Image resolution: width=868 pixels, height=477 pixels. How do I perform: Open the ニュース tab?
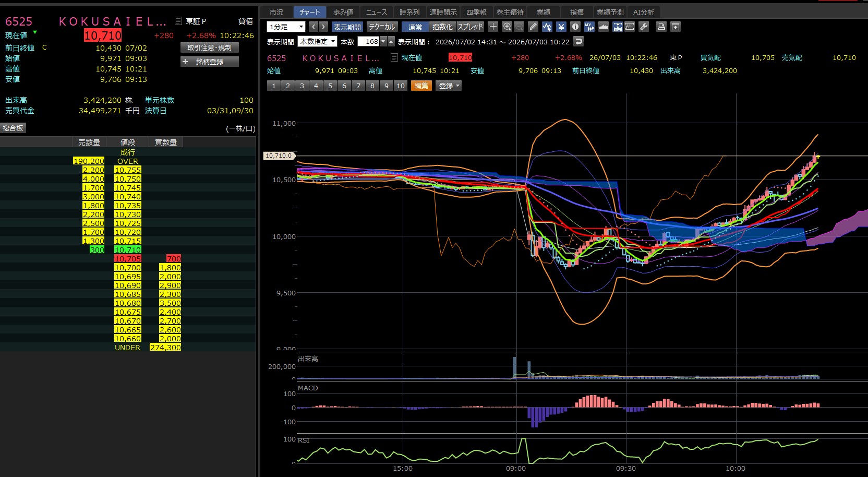click(x=376, y=12)
